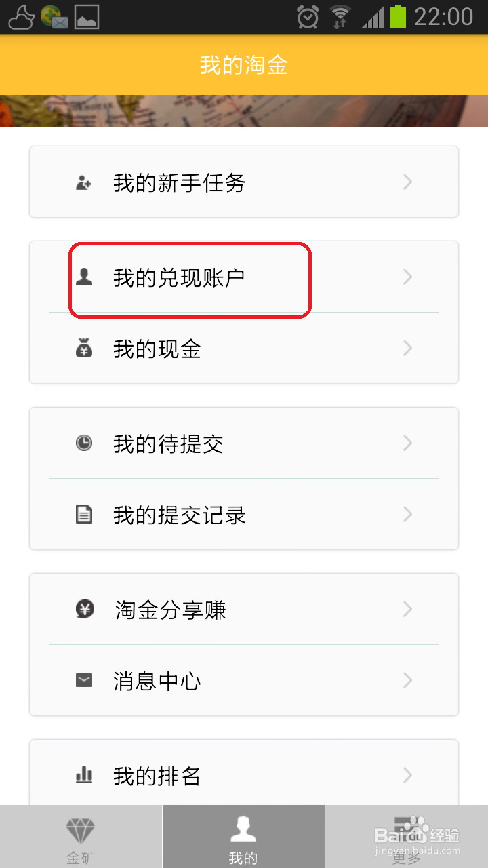Open the 我的提交记录 entry
This screenshot has height=868, width=488.
click(244, 515)
